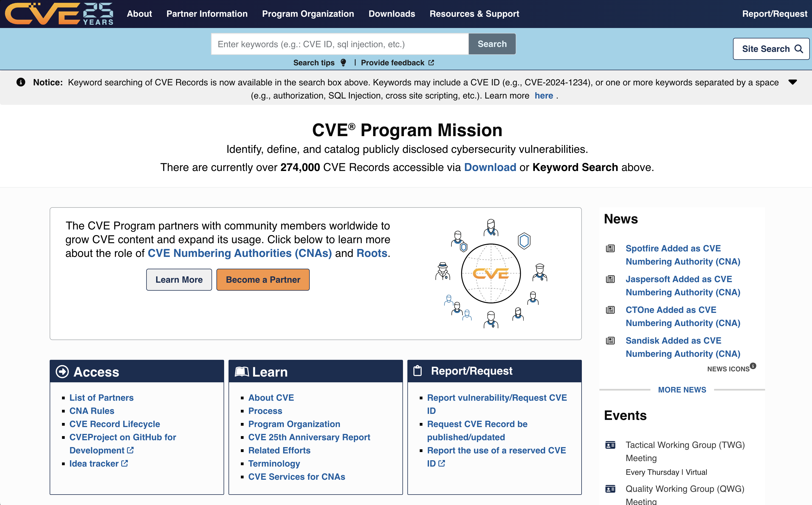The width and height of the screenshot is (812, 505).
Task: Open the About menu
Action: [139, 14]
